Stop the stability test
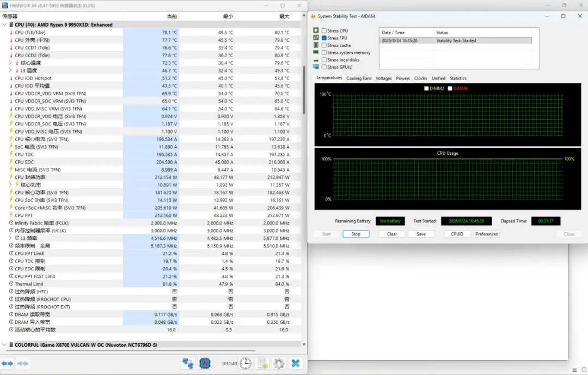Screen dimensions: 588x375 tap(356, 234)
